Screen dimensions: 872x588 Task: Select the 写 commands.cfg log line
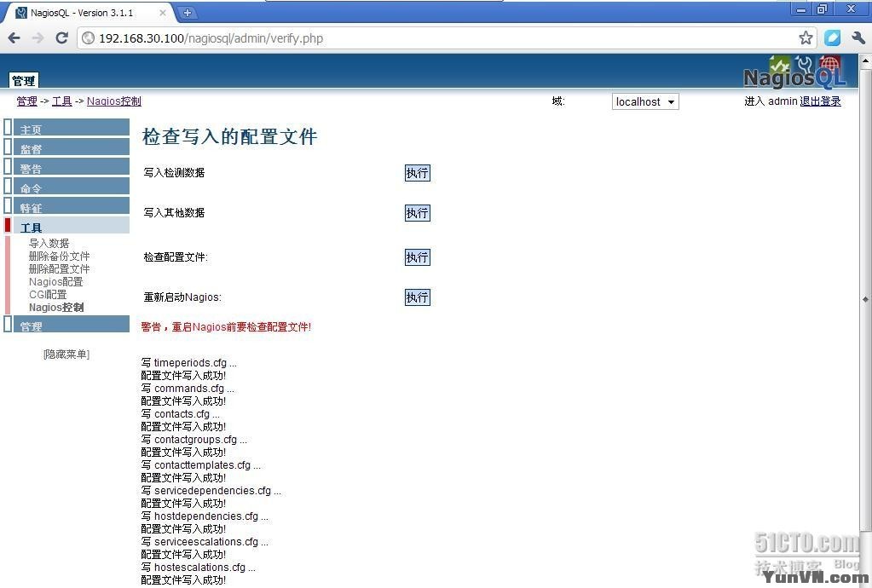[188, 389]
